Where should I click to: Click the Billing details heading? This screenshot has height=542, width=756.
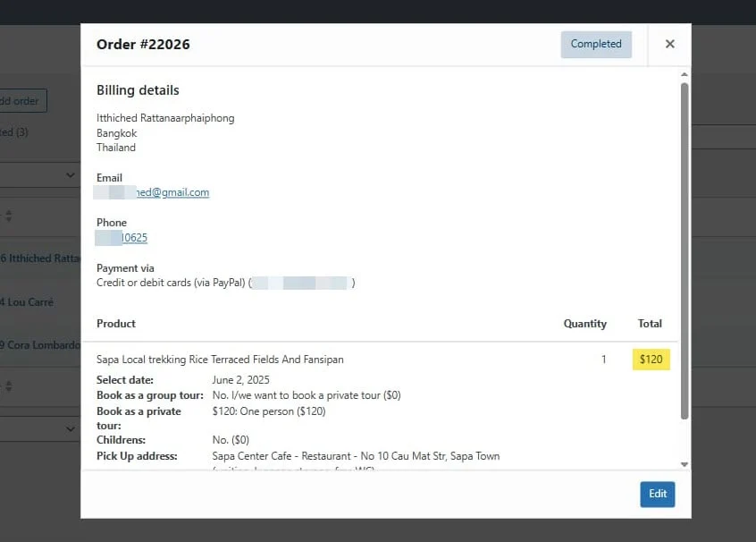click(x=138, y=90)
